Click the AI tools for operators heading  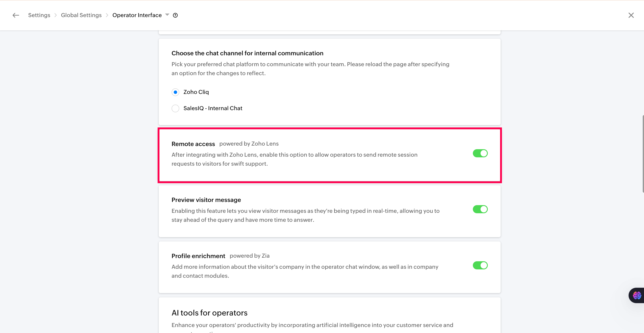click(x=209, y=313)
